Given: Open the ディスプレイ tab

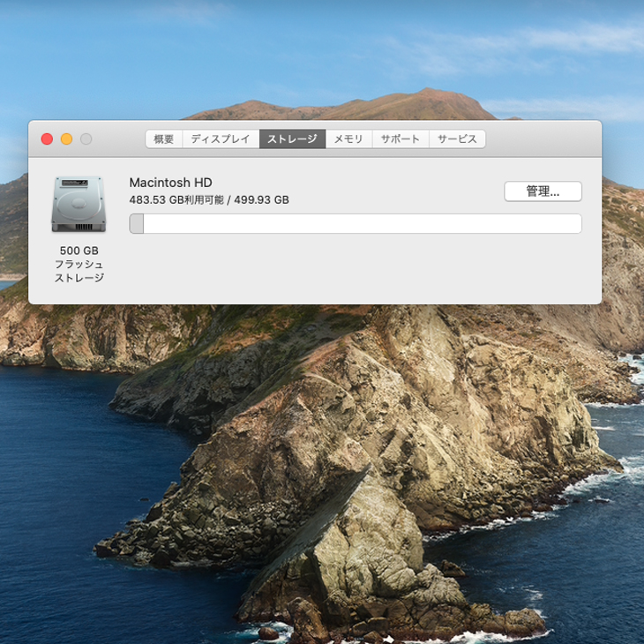Looking at the screenshot, I should click(x=221, y=139).
